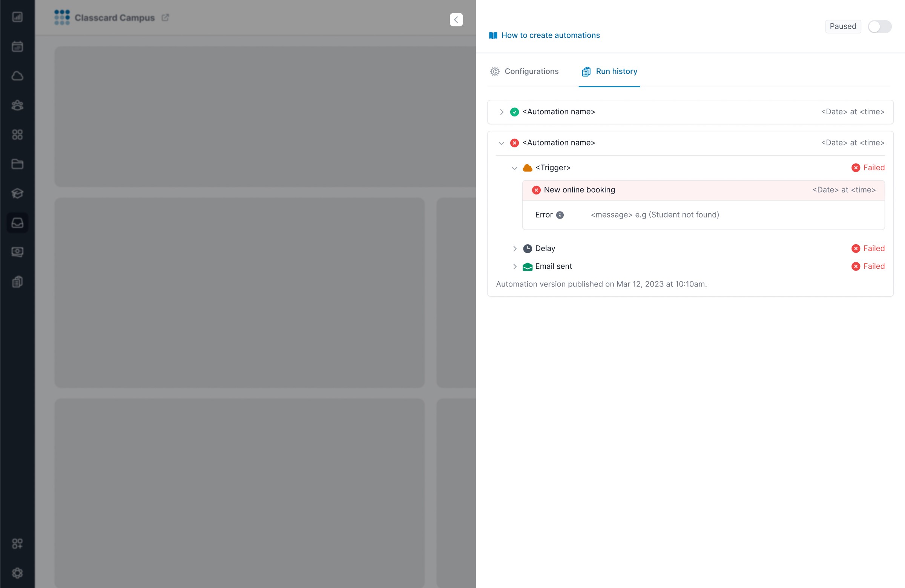Toggle the Paused automation switch on
This screenshot has height=588, width=905.
click(879, 27)
